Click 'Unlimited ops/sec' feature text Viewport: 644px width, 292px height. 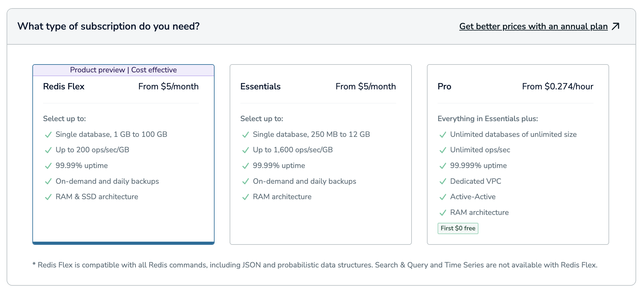(480, 150)
